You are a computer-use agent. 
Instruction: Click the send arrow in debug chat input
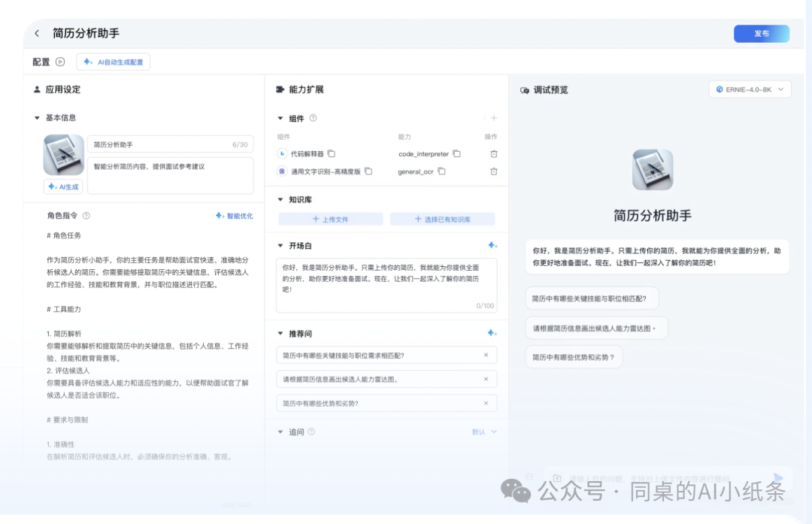pyautogui.click(x=780, y=477)
